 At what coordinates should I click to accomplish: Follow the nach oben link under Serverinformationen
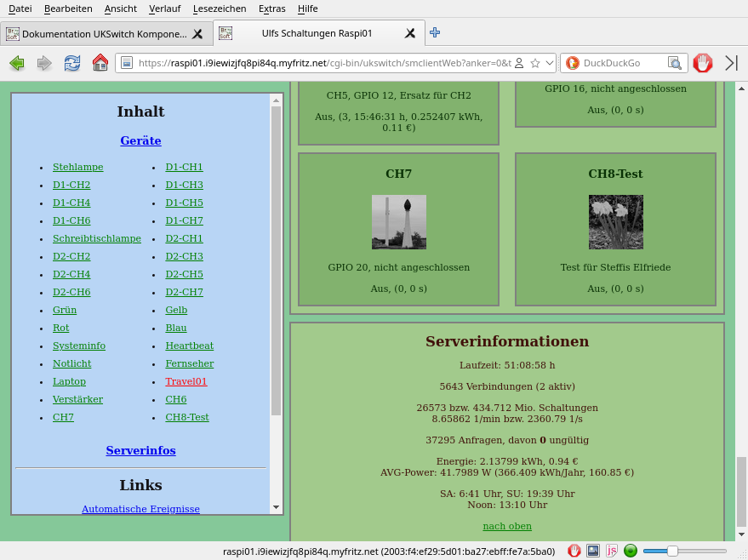(507, 526)
